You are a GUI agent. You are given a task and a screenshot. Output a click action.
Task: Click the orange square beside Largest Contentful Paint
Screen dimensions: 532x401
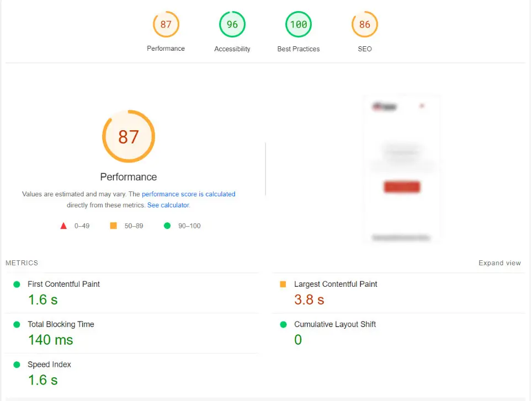pyautogui.click(x=283, y=284)
